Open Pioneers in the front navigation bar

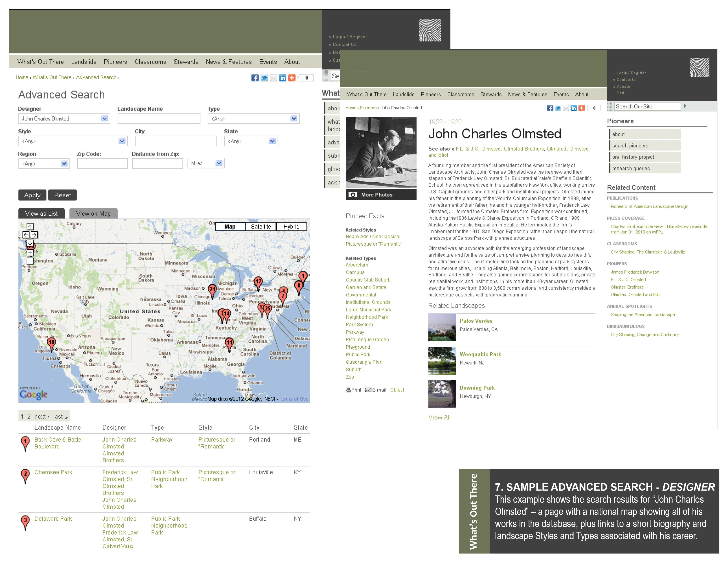point(431,94)
